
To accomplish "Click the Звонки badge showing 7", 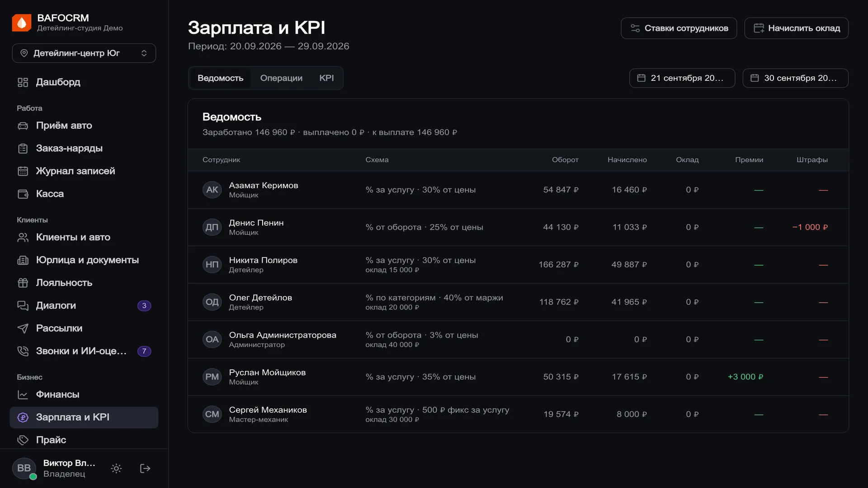I will pos(144,351).
